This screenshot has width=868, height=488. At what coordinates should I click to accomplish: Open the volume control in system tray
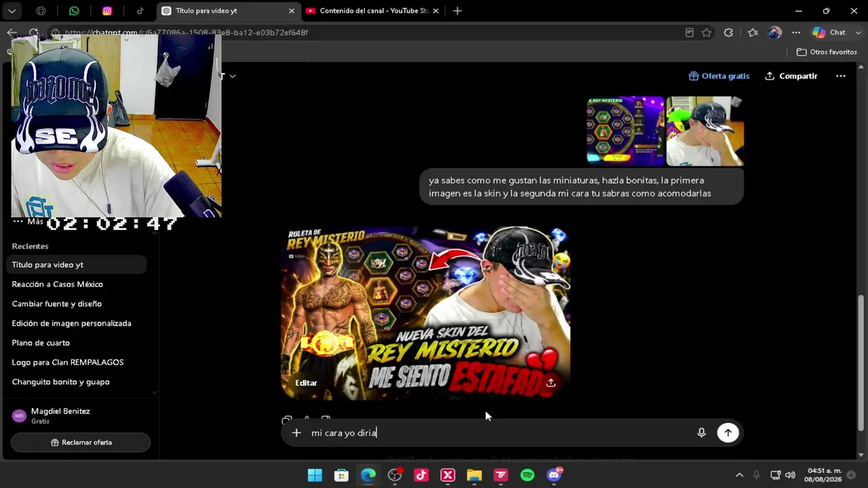[790, 475]
